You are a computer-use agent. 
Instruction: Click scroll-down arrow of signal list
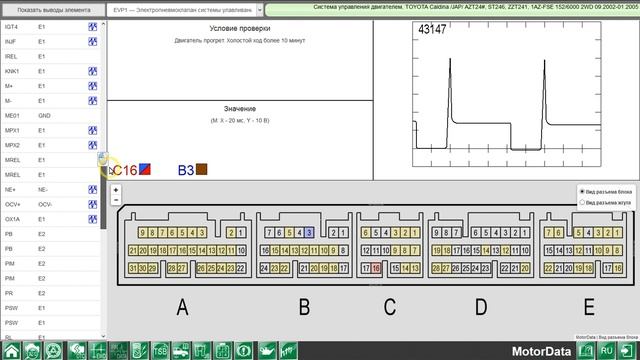pyautogui.click(x=103, y=336)
